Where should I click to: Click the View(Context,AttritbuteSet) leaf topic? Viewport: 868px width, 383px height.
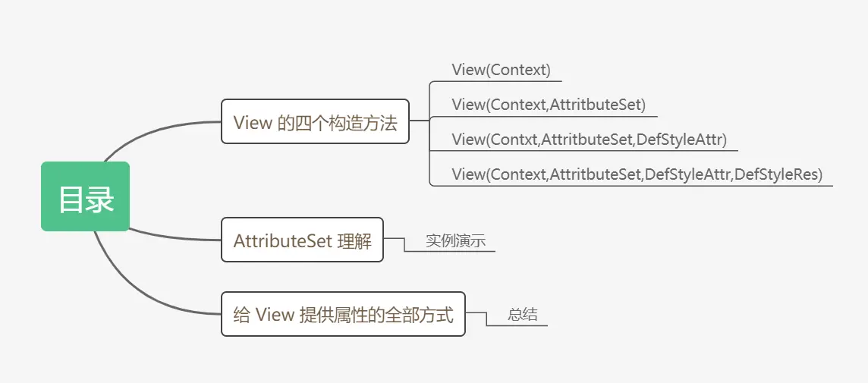click(549, 105)
